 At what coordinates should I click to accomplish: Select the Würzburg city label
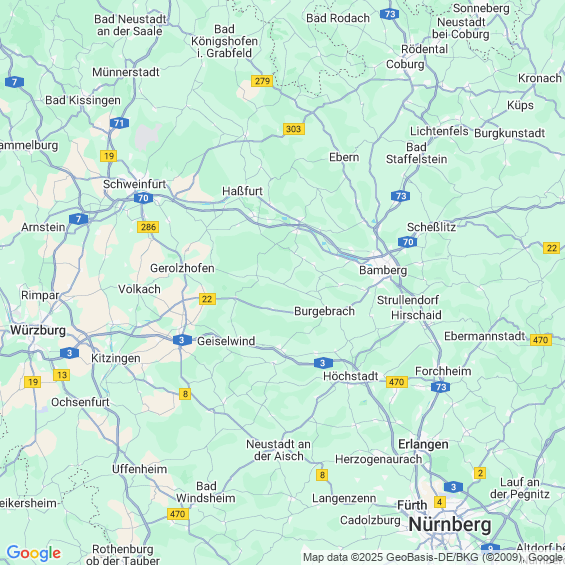[38, 330]
